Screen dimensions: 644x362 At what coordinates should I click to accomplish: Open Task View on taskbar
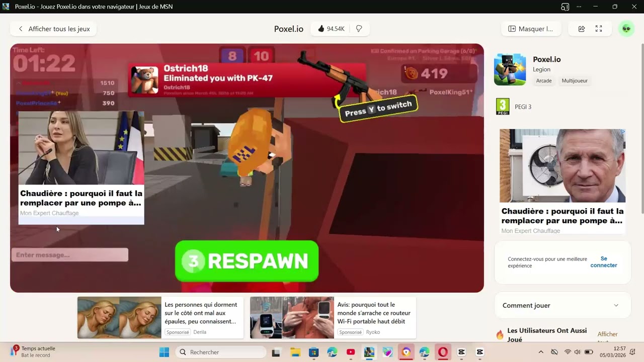click(276, 352)
